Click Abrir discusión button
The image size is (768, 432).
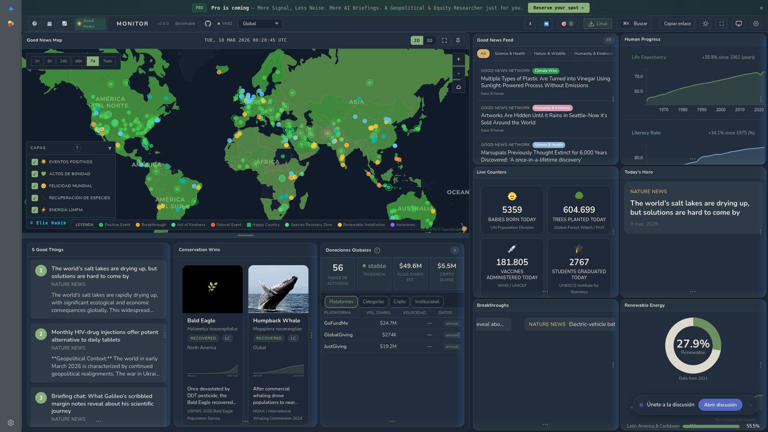(x=720, y=405)
